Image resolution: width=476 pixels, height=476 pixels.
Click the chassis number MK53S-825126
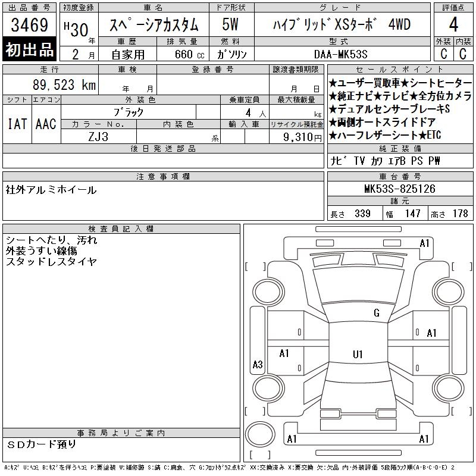[400, 189]
